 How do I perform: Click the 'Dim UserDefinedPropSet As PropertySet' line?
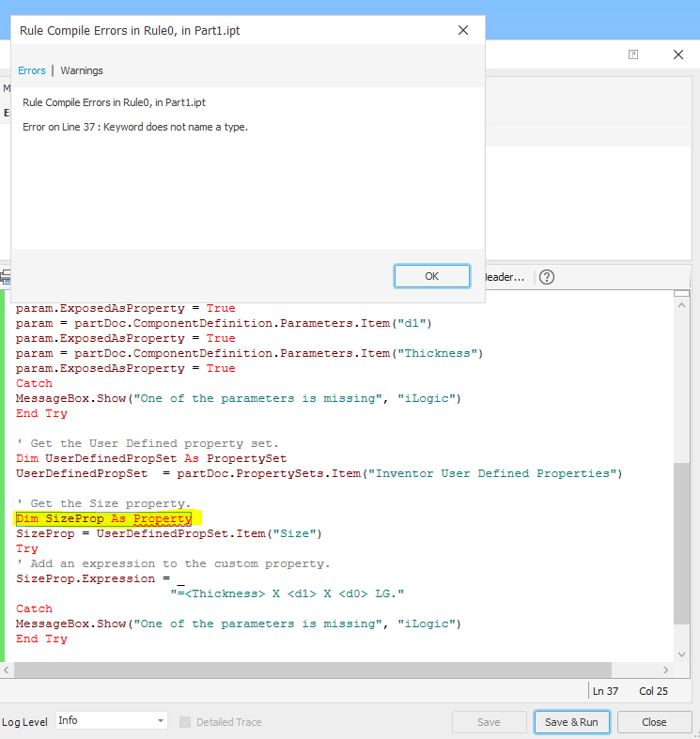point(151,458)
